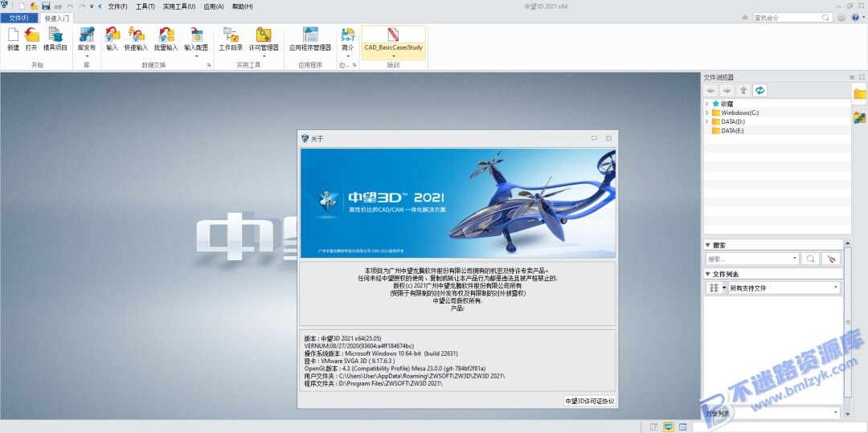Select the second sidebar tab icon below the folder
The width and height of the screenshot is (868, 433).
point(860,117)
